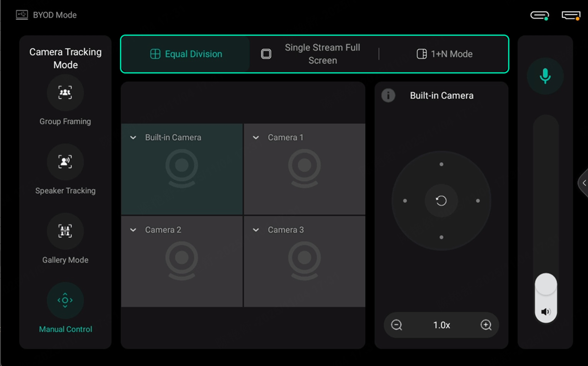
Task: Collapse the right side panel chevron
Action: [583, 183]
